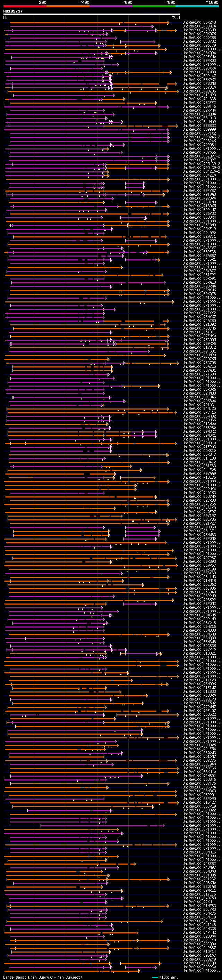This screenshot has height=980, width=222.
Task: Select the UniRef100_C4J5K1 label
Action: pyautogui.click(x=199, y=260)
